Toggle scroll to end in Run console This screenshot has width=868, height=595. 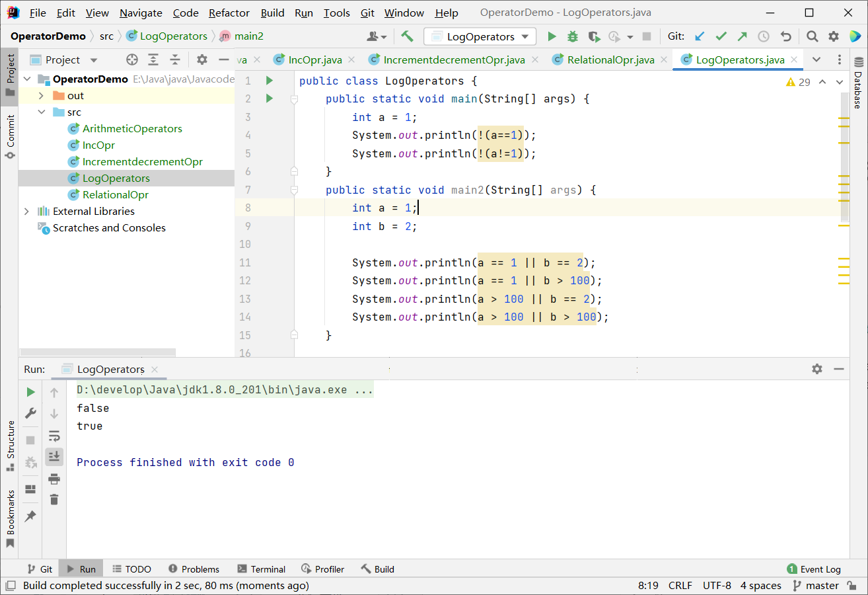[54, 456]
